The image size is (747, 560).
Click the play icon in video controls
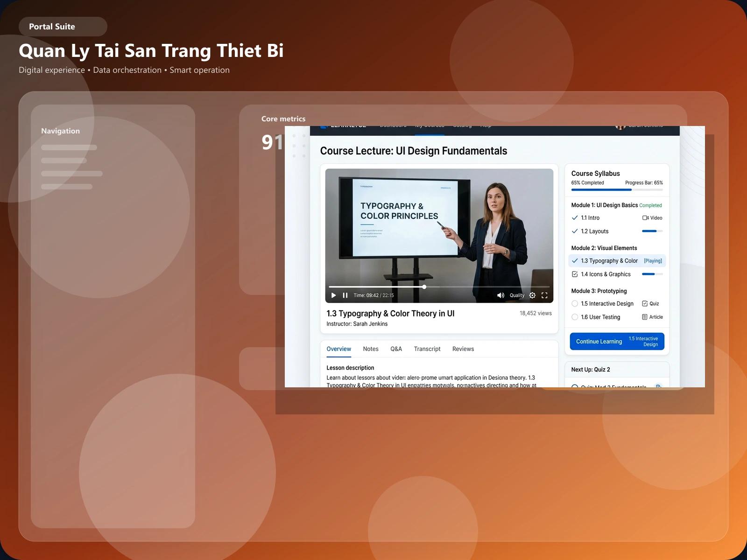tap(333, 295)
